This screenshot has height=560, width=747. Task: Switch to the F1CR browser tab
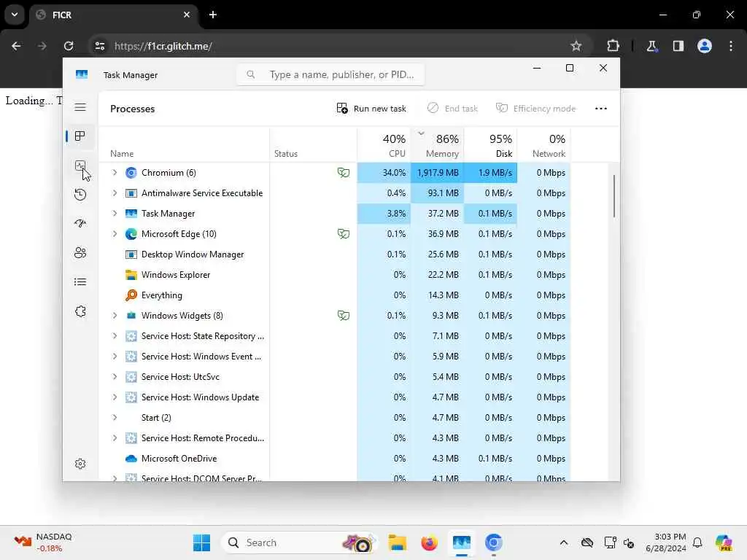pyautogui.click(x=115, y=15)
